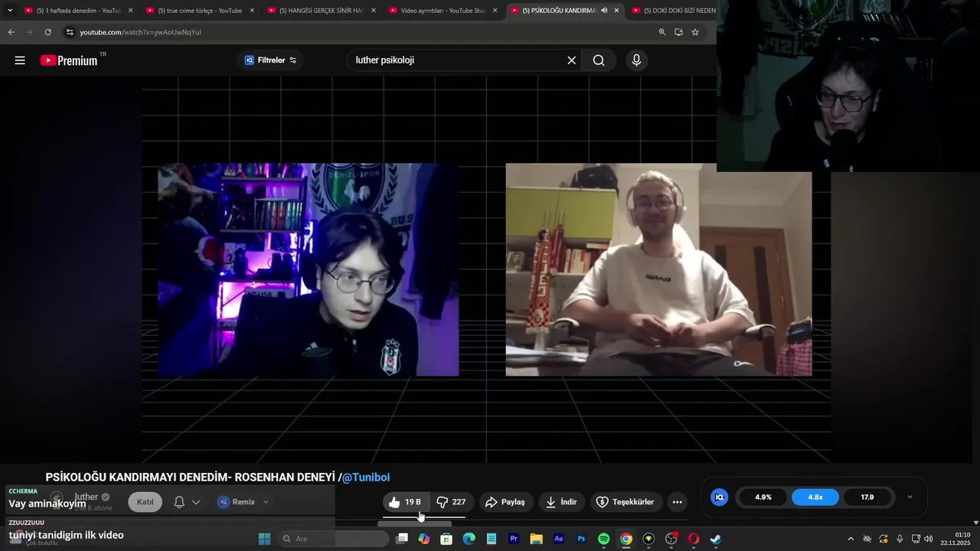Toggle the Filtreler filter button

(x=270, y=60)
